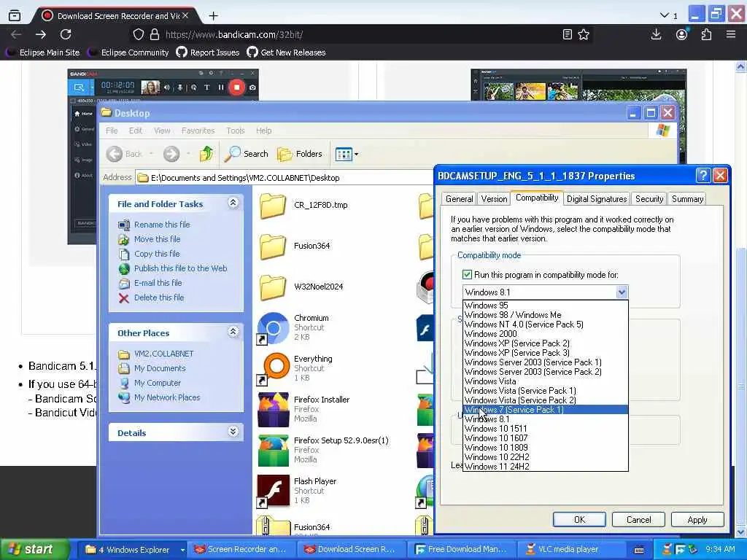Go forward in the browser history
Screen dimensions: 747x560
[41, 34]
